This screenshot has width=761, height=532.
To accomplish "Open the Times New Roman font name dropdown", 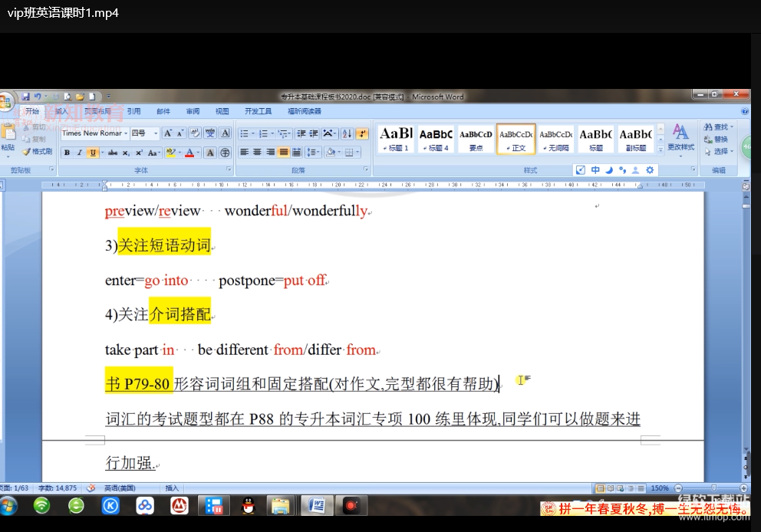I will coord(126,133).
